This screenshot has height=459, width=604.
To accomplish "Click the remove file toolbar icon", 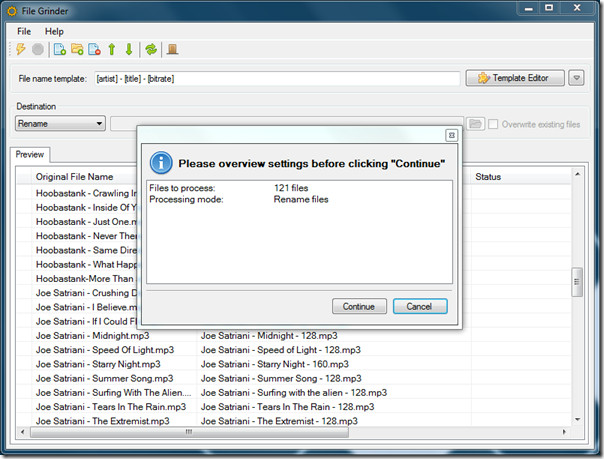I will point(94,49).
